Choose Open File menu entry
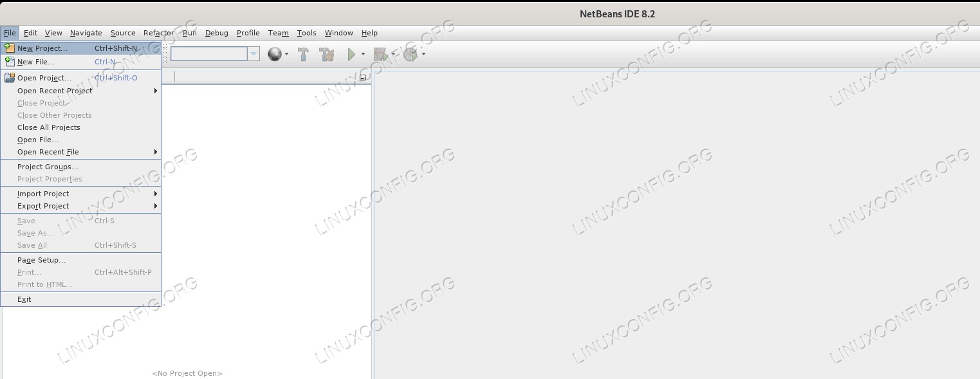980x379 pixels. pos(80,140)
